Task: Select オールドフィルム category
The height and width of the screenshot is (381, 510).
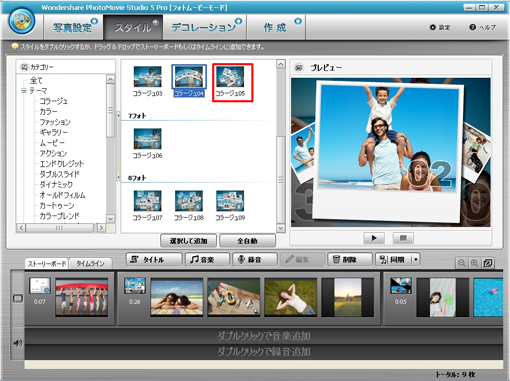Action: 62,195
